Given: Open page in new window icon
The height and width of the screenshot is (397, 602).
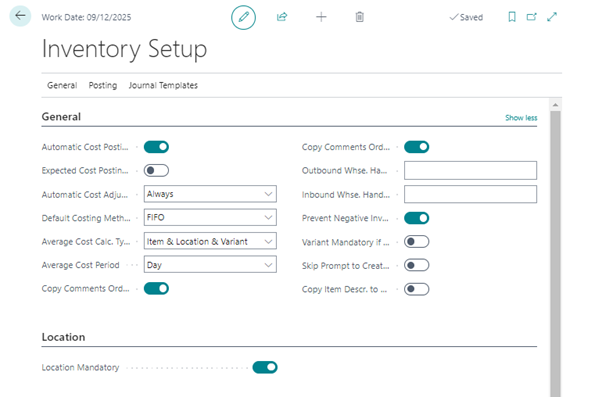Looking at the screenshot, I should pyautogui.click(x=532, y=17).
